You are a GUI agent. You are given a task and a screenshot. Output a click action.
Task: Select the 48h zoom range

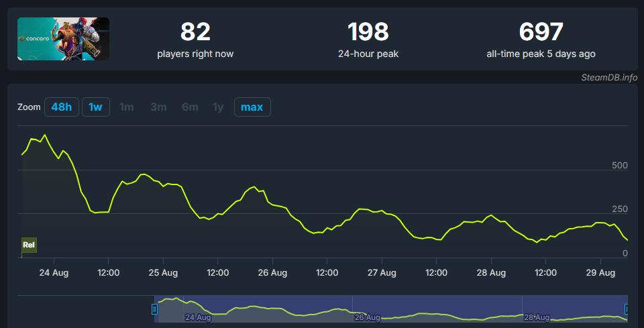tap(62, 107)
